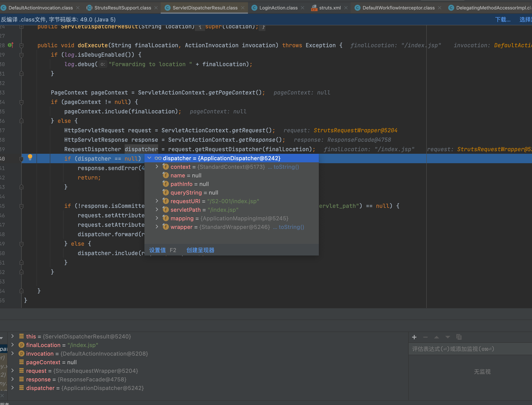Click the watch glasses icon on dispatcher

[158, 158]
